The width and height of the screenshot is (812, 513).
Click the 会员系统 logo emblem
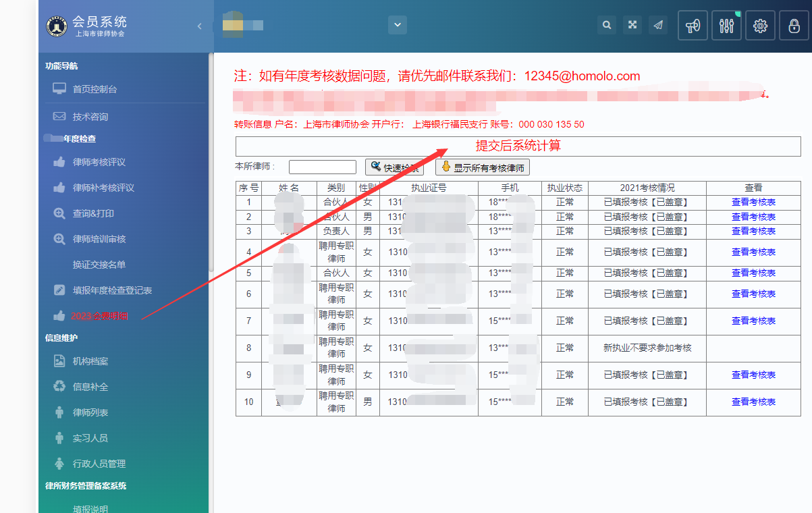pos(57,26)
